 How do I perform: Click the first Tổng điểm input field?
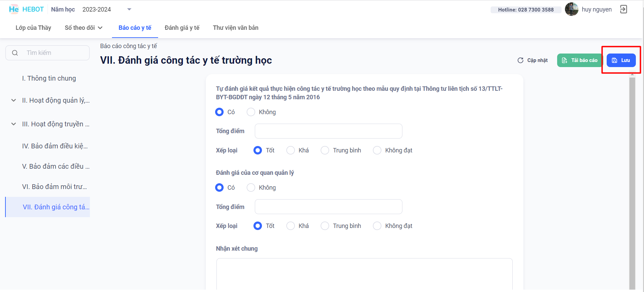(x=328, y=131)
